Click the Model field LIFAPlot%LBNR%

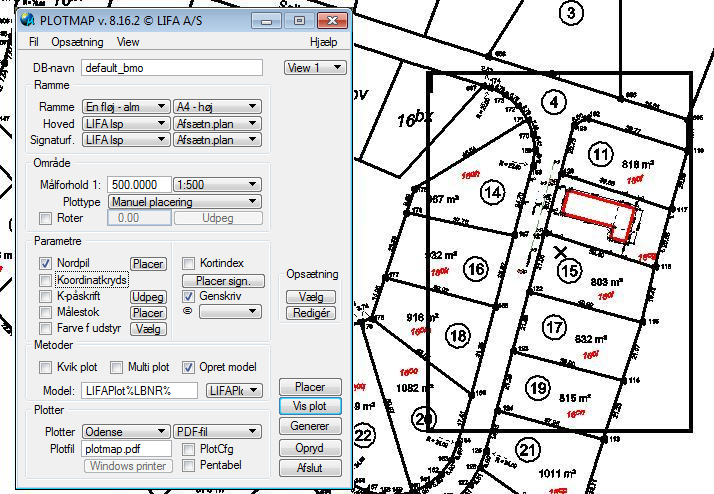pos(139,391)
